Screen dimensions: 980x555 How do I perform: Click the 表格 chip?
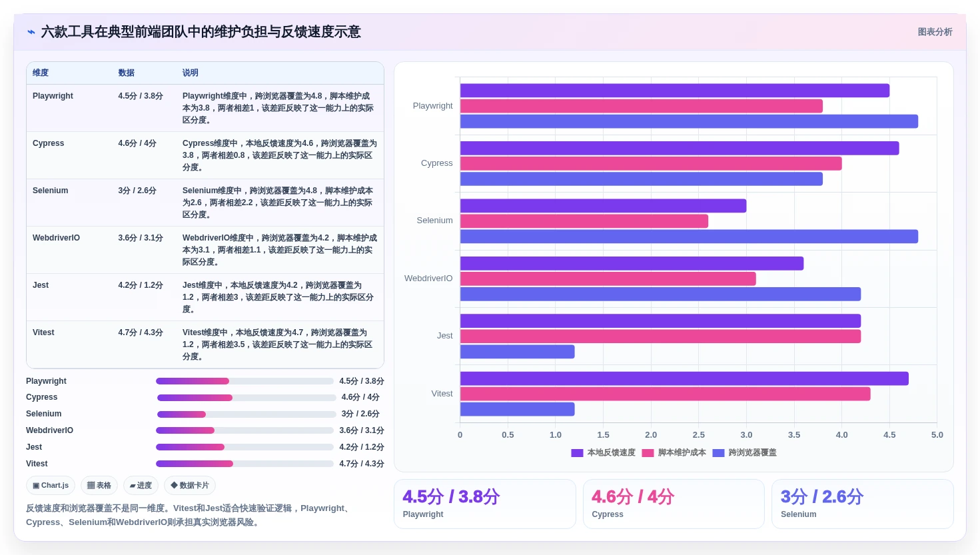click(99, 485)
